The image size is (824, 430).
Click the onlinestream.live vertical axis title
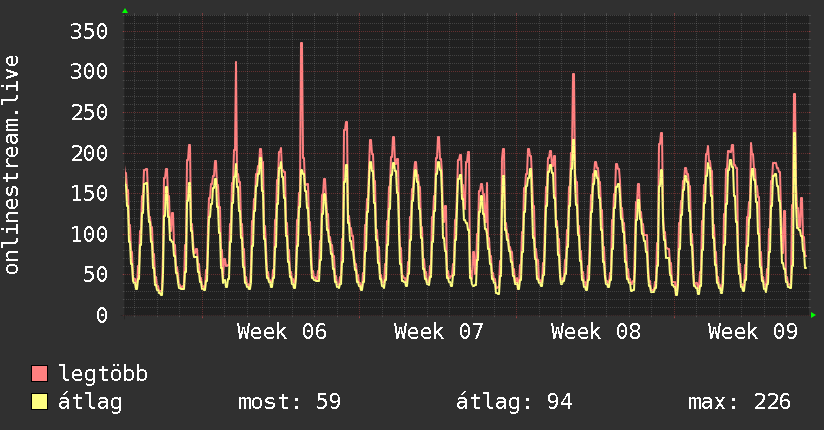point(12,165)
